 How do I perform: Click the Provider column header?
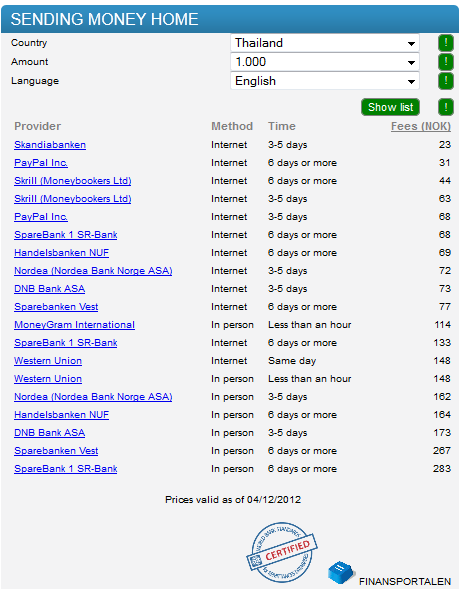[37, 126]
